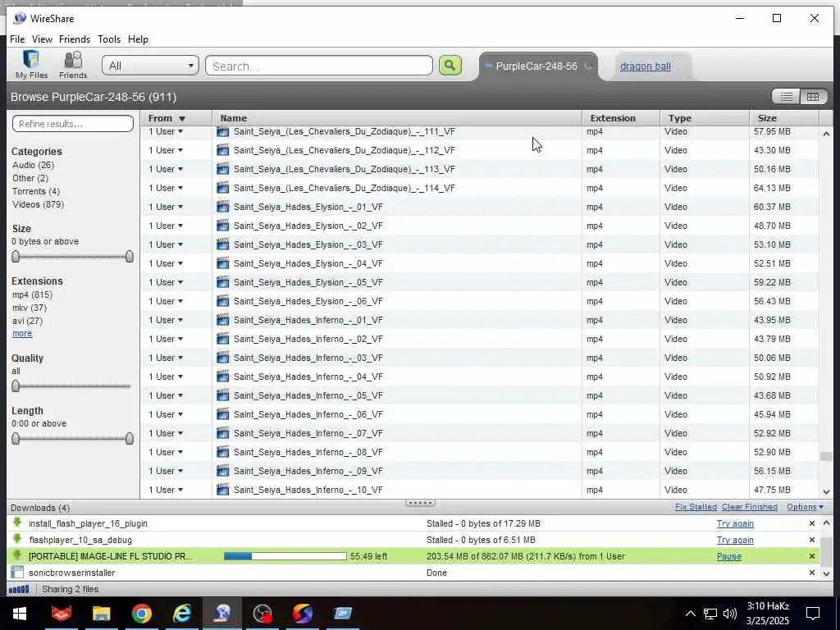Sort by the Name column header
This screenshot has width=840, height=630.
tap(397, 118)
